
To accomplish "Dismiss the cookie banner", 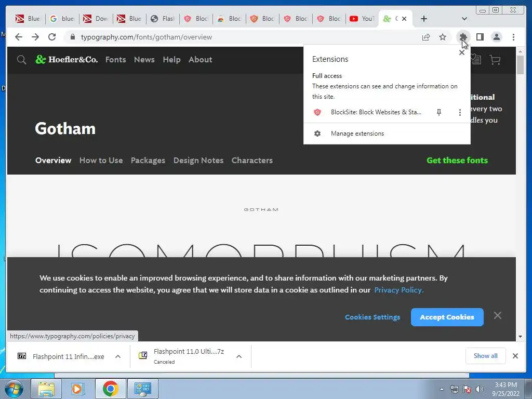I will click(x=497, y=315).
